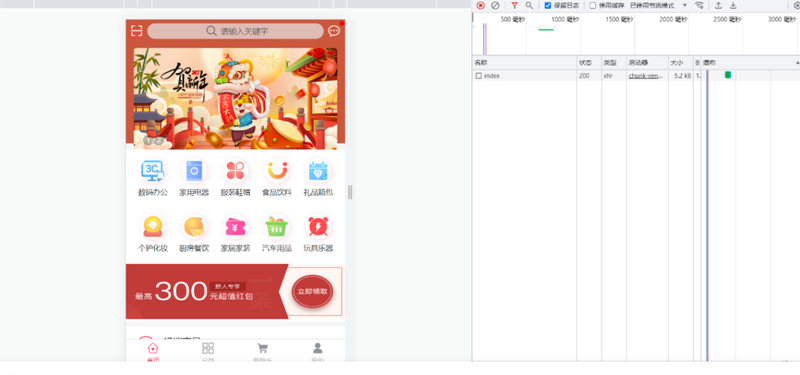Open the 礼品箱包 category icon

coord(318,170)
